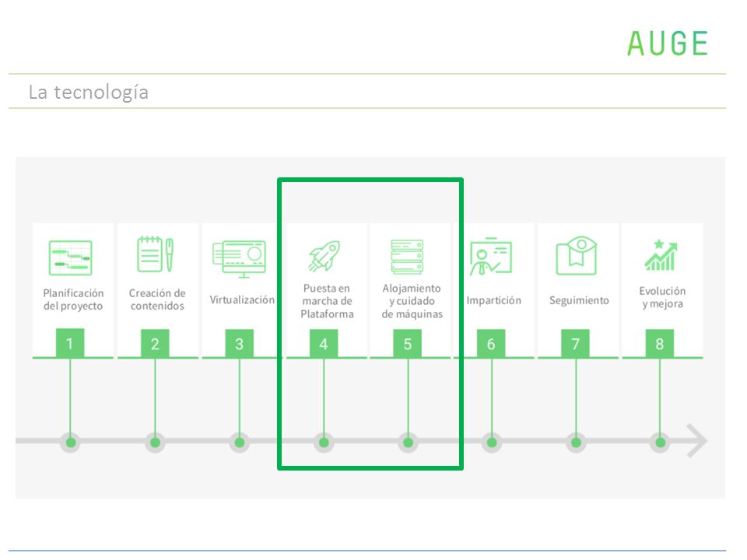This screenshot has height=560, width=747.
Task: Click the 'Planificación del proyecto' label
Action: click(x=73, y=299)
